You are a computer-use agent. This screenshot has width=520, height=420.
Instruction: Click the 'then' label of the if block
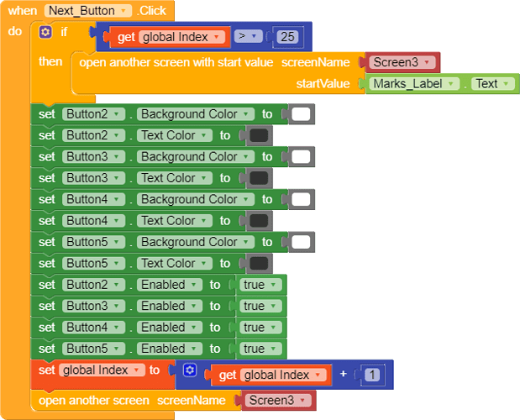tap(50, 61)
